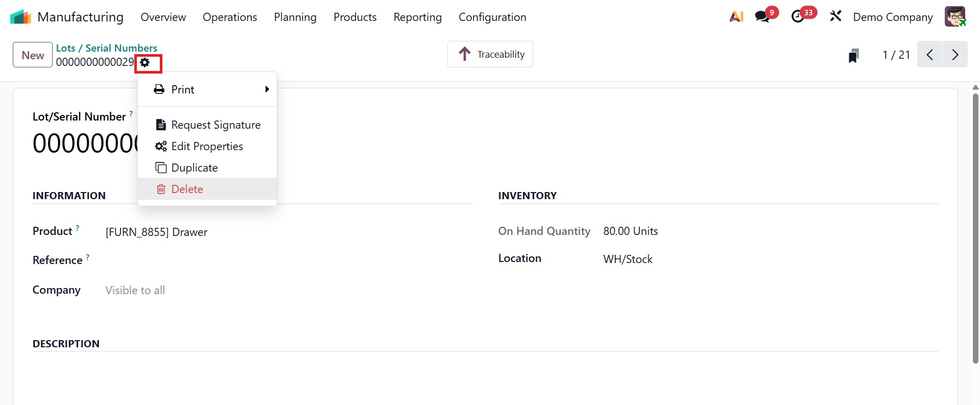Click the debug tools wrench icon
The height and width of the screenshot is (405, 980).
pyautogui.click(x=835, y=17)
